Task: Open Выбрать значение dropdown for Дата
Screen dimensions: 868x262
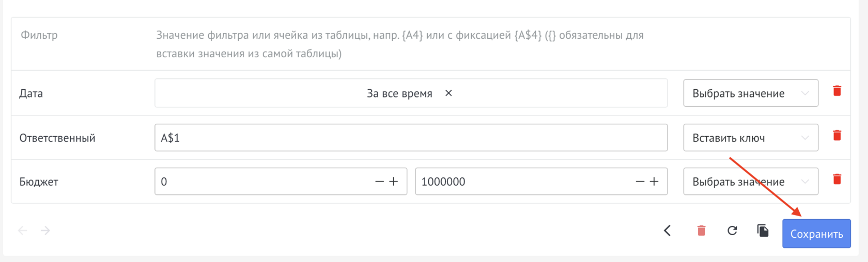Action: [750, 93]
